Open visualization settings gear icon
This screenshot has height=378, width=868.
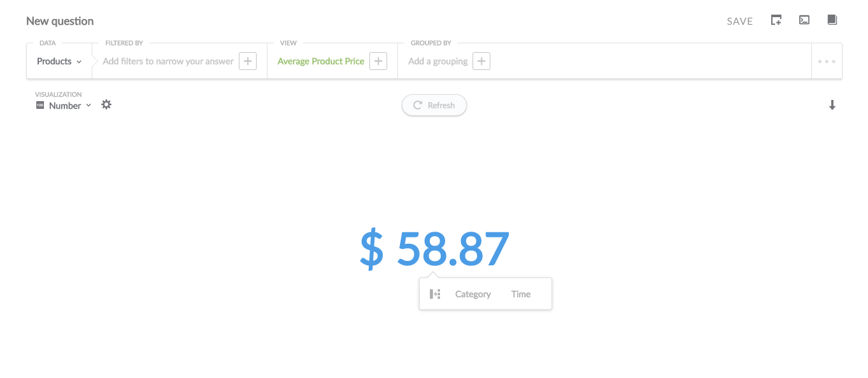(106, 104)
